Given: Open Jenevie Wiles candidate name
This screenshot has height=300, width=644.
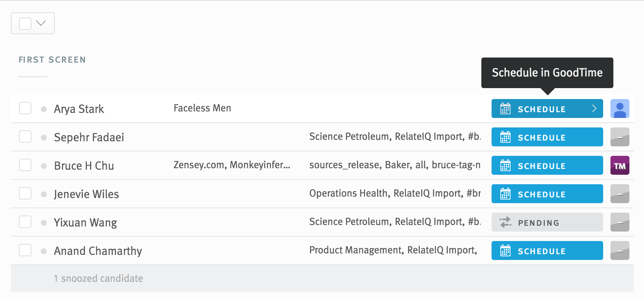Looking at the screenshot, I should 86,194.
